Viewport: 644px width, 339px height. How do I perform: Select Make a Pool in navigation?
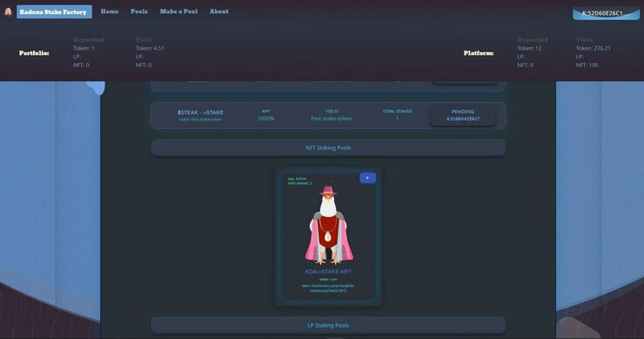178,11
